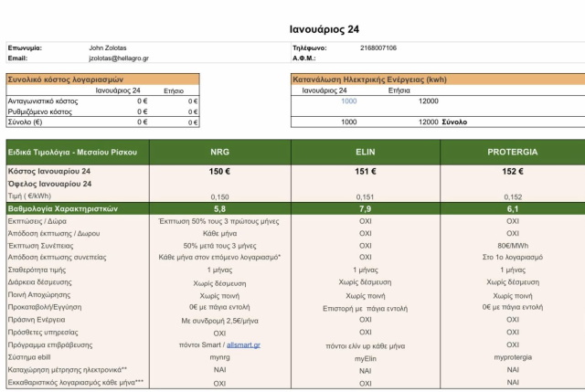Click Εκκαθαριστικός λογαριασμός κάθε μήνα label

point(75,382)
